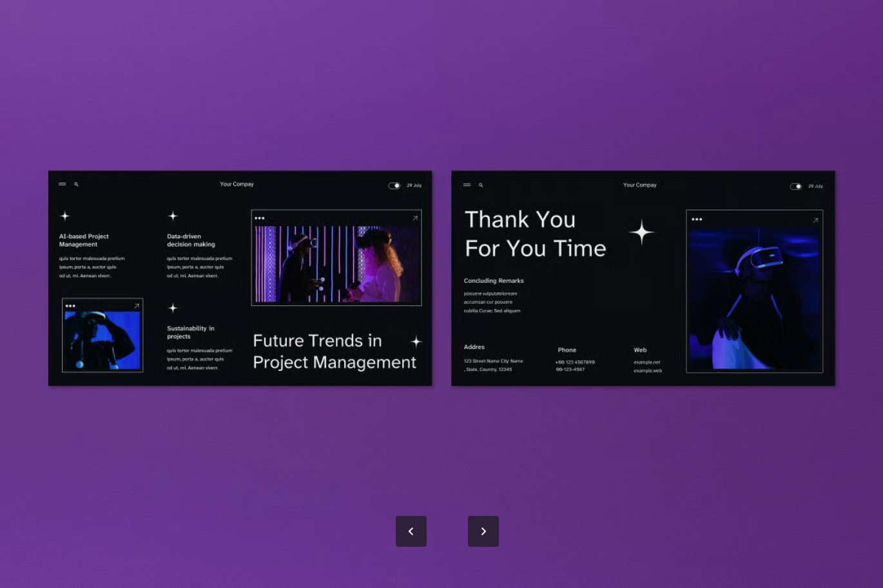Toggle the switch on Thank You slide
Viewport: 883px width, 588px height.
pyautogui.click(x=796, y=186)
